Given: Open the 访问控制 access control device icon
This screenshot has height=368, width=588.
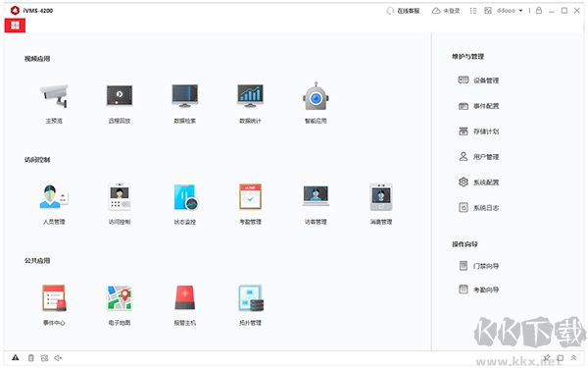Looking at the screenshot, I should [120, 197].
